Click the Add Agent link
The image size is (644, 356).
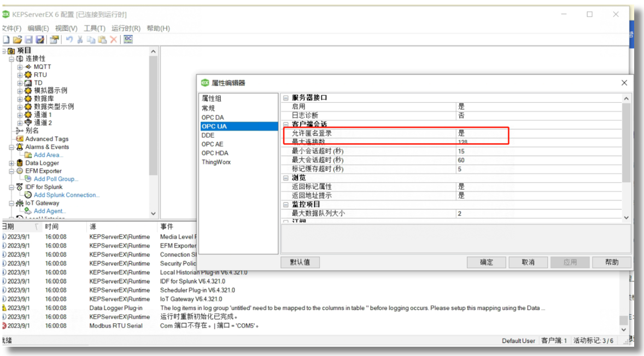(50, 211)
